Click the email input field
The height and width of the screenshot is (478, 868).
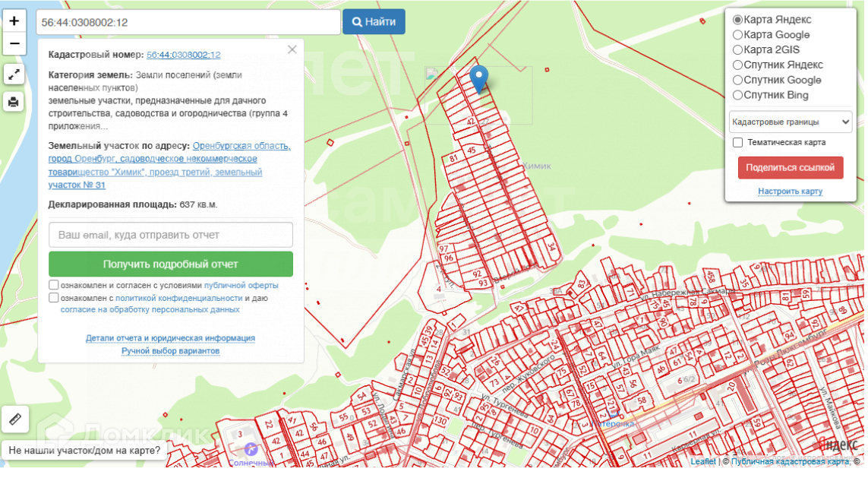coord(171,235)
